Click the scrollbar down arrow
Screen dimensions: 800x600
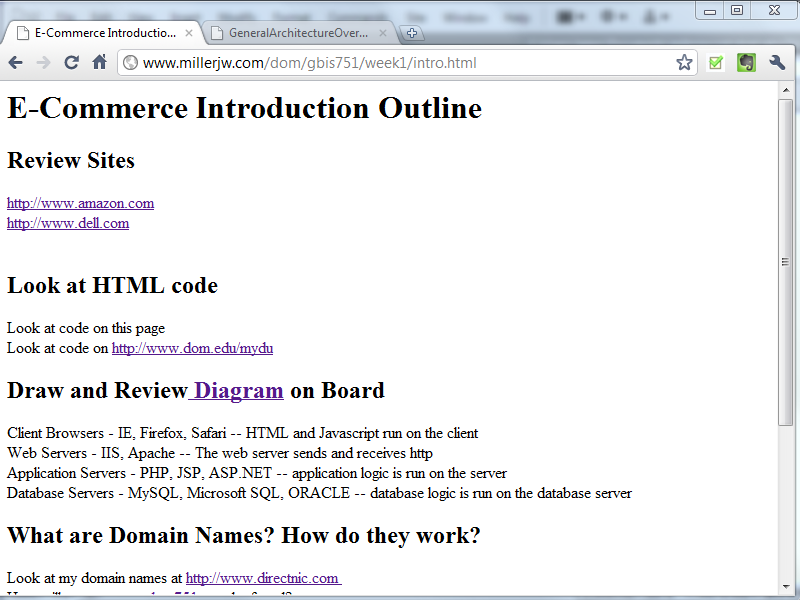coord(786,587)
